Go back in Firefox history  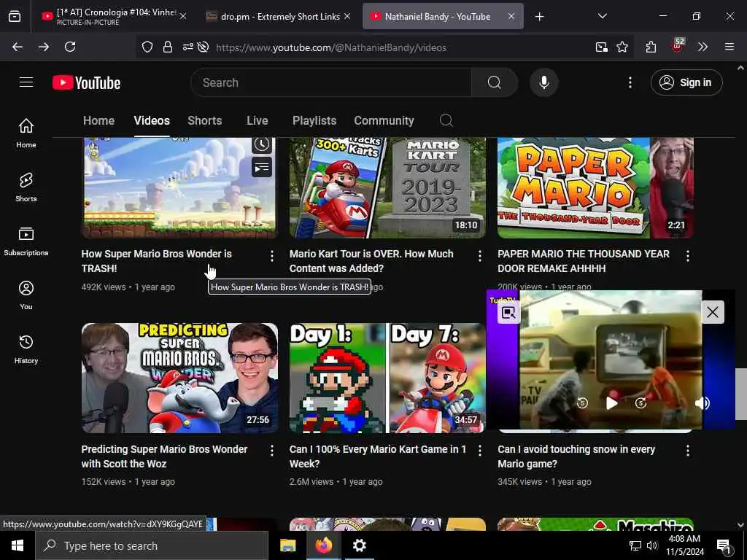click(18, 47)
